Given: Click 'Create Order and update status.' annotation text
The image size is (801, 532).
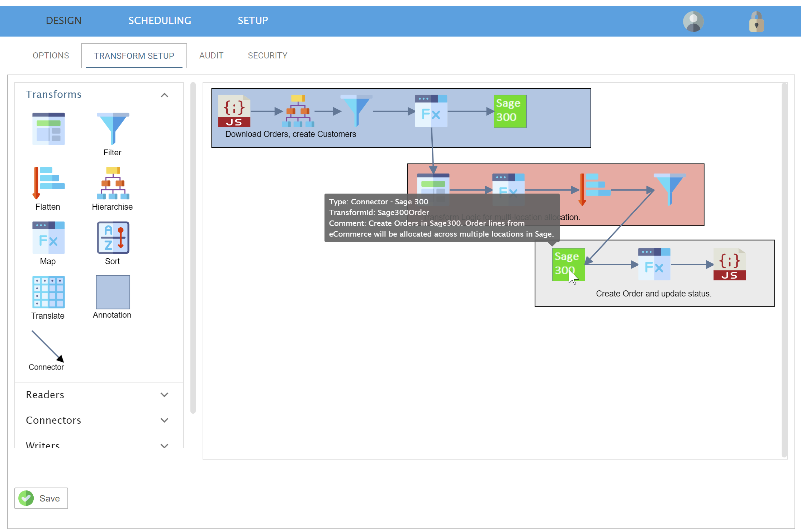Looking at the screenshot, I should (x=654, y=294).
